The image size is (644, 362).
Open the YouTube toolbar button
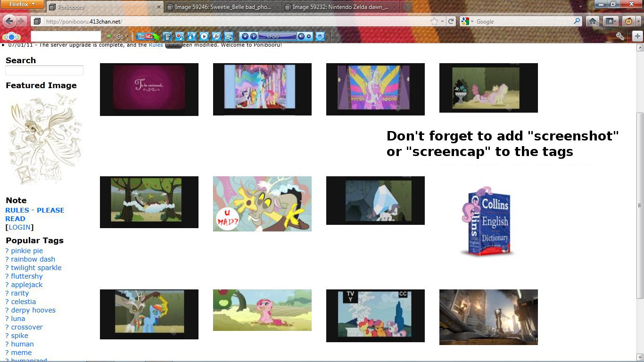[x=147, y=36]
